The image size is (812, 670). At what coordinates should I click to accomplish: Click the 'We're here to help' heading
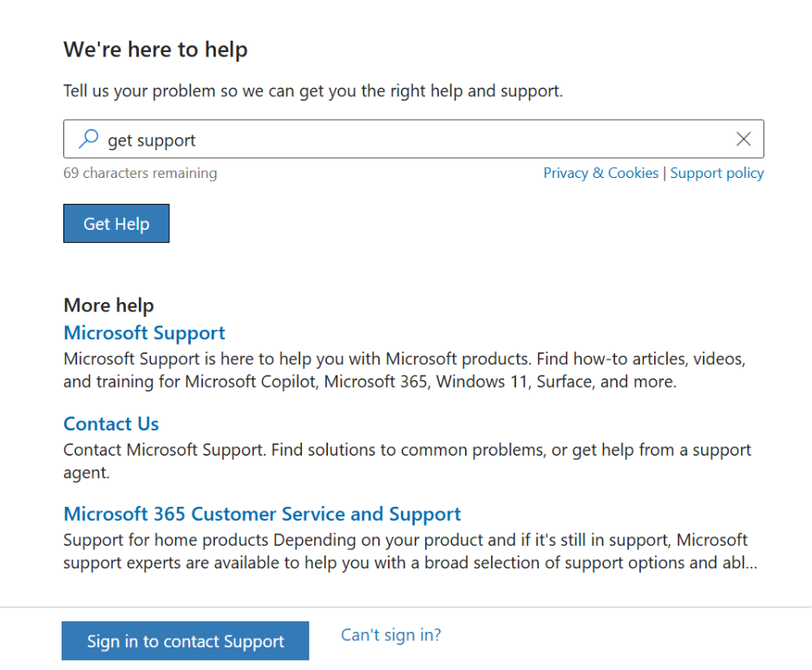tap(156, 49)
